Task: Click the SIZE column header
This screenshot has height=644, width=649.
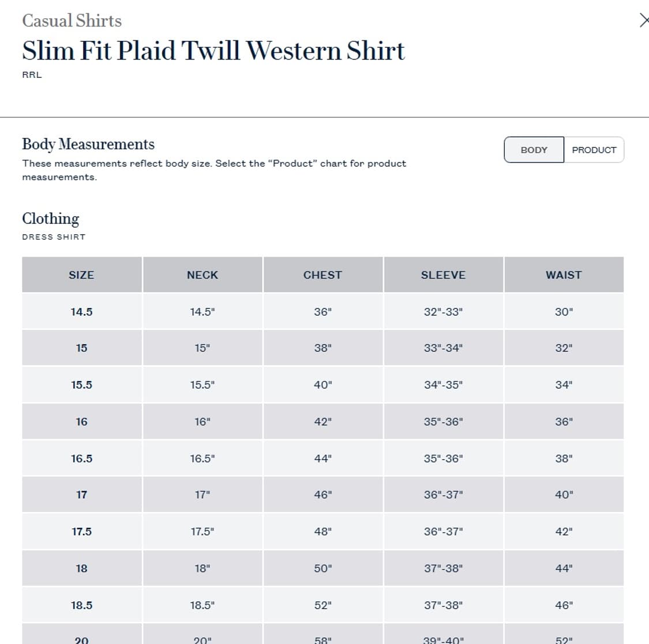Action: [x=81, y=275]
